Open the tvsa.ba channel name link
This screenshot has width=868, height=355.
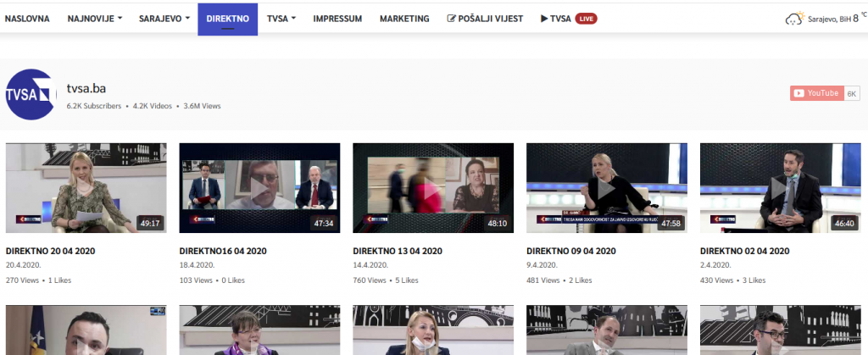[86, 88]
